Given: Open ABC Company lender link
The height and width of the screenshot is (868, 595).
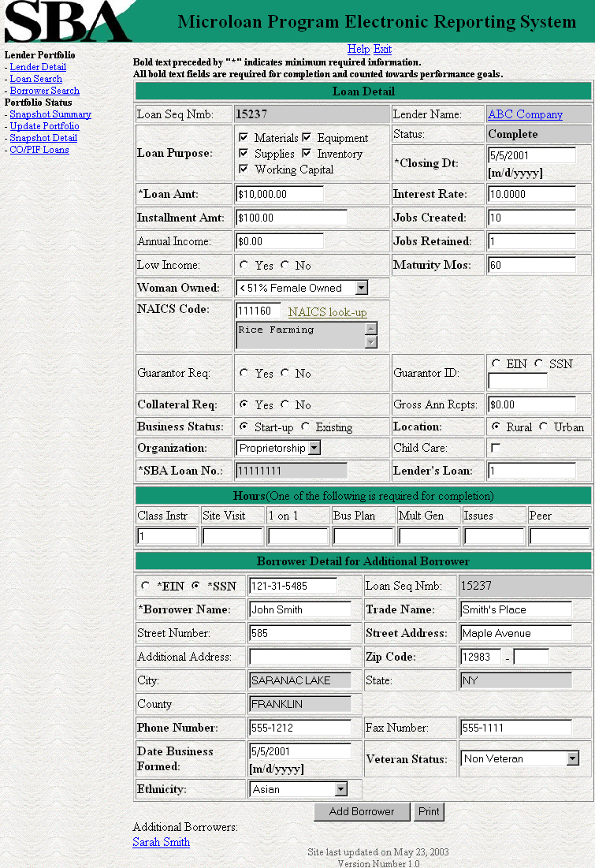Looking at the screenshot, I should [526, 114].
